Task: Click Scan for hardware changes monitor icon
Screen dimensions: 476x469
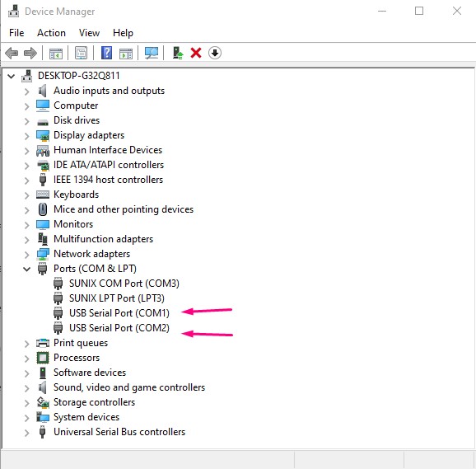Action: (x=152, y=53)
